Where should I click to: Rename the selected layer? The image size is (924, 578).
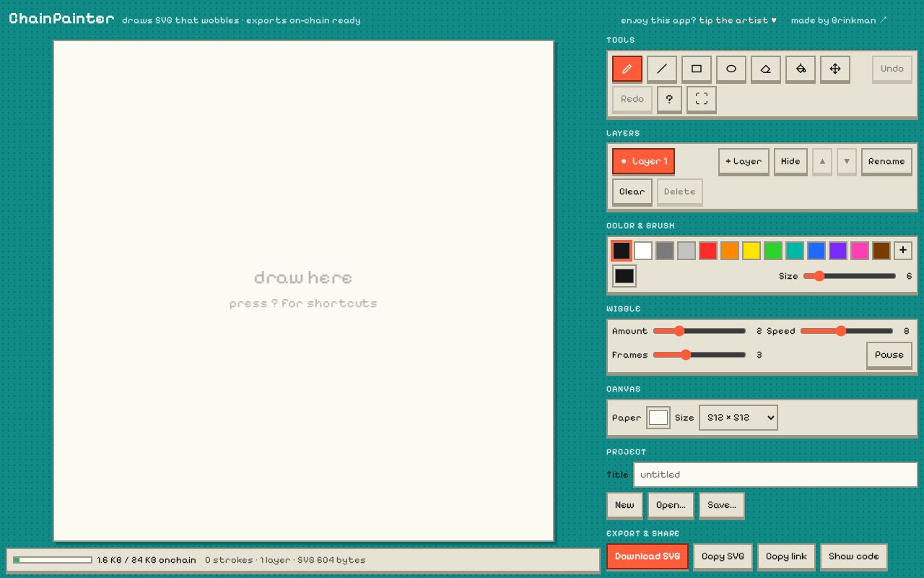tap(886, 161)
